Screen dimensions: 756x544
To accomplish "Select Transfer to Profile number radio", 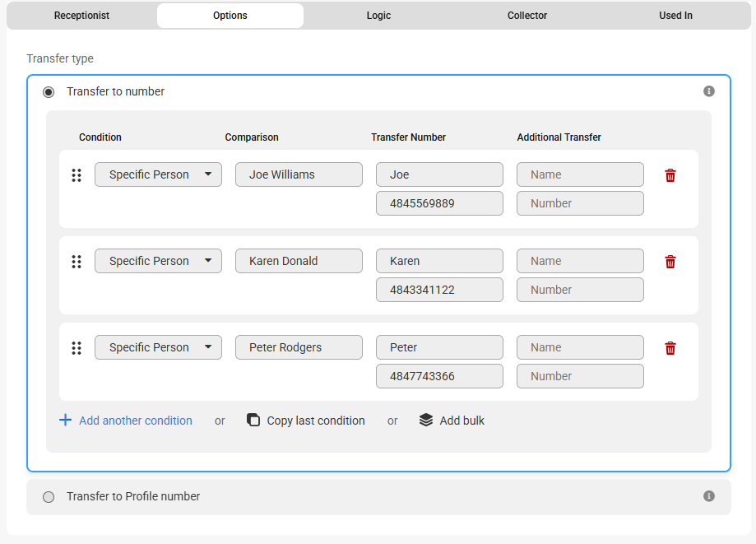I will 49,497.
